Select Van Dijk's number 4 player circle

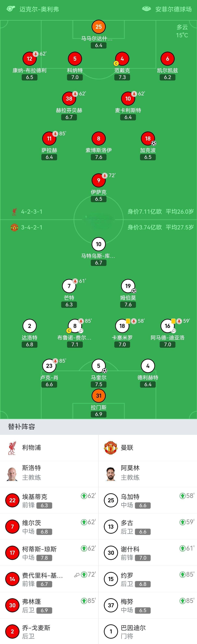[x=122, y=59]
